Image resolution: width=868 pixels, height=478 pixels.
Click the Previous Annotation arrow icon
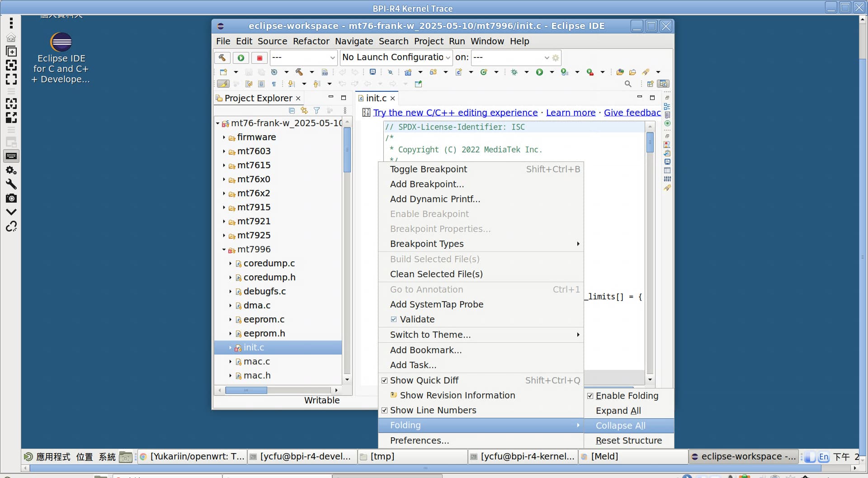(x=317, y=84)
